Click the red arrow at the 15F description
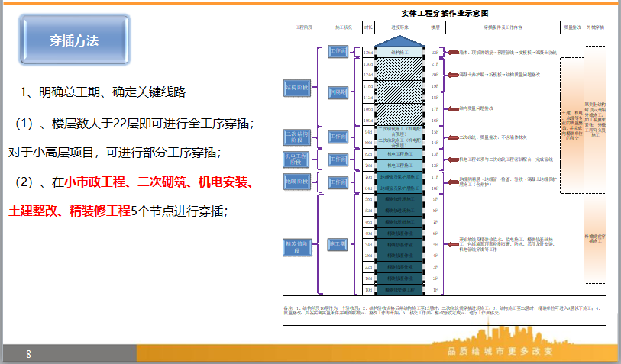Image resolution: width=621 pixels, height=364 pixels. pos(453,137)
